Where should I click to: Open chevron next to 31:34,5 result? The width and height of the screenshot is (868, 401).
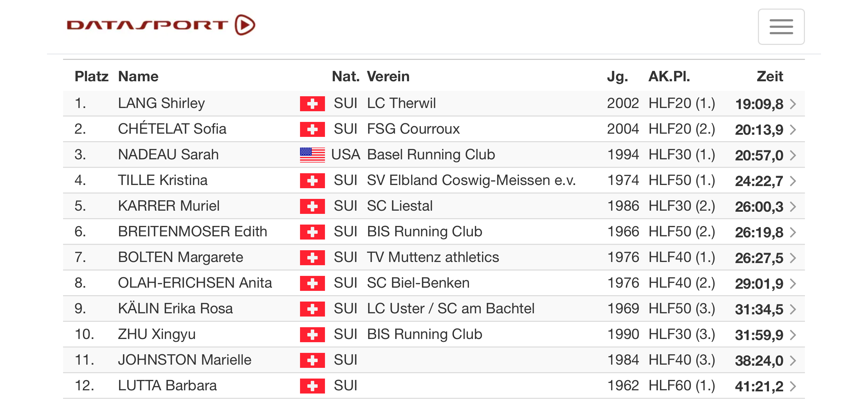(x=793, y=309)
